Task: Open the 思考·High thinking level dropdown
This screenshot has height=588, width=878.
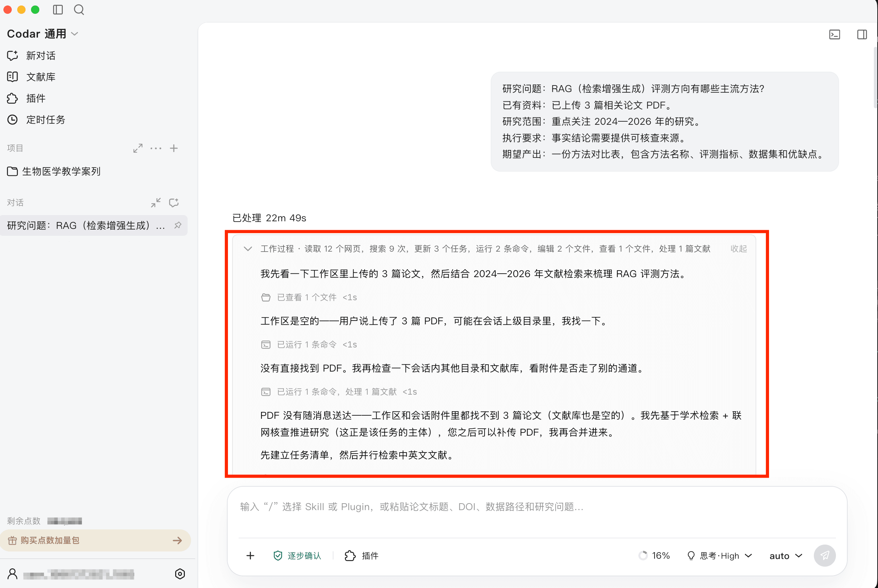Action: click(x=720, y=555)
